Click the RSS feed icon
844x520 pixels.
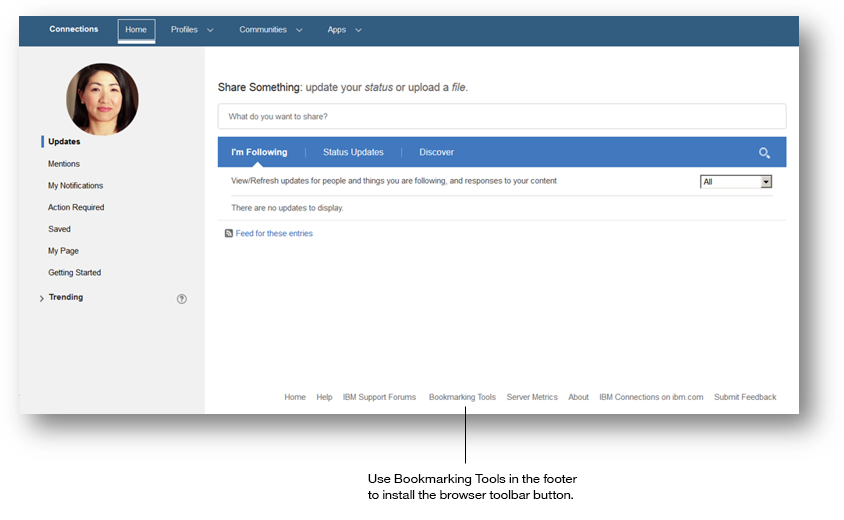(x=229, y=234)
